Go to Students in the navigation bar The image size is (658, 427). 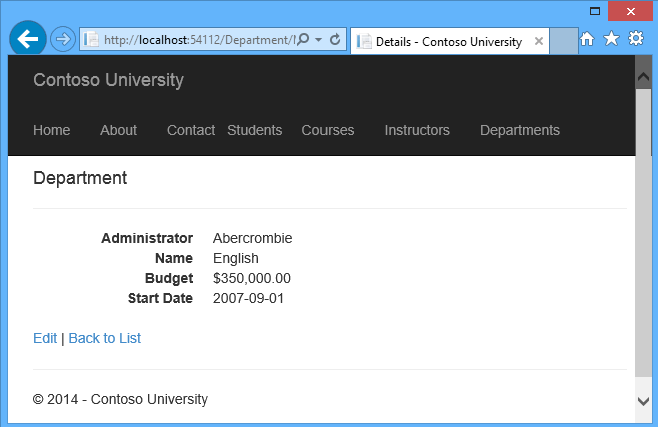pos(254,130)
